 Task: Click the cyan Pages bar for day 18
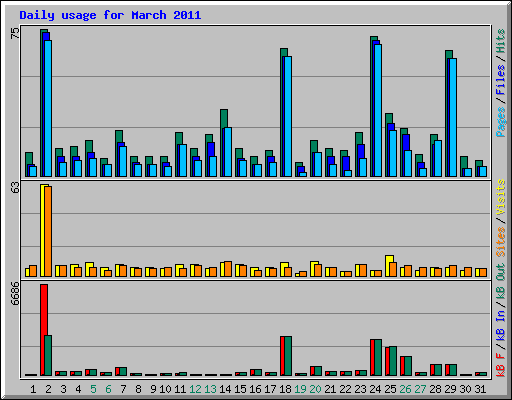(288, 116)
